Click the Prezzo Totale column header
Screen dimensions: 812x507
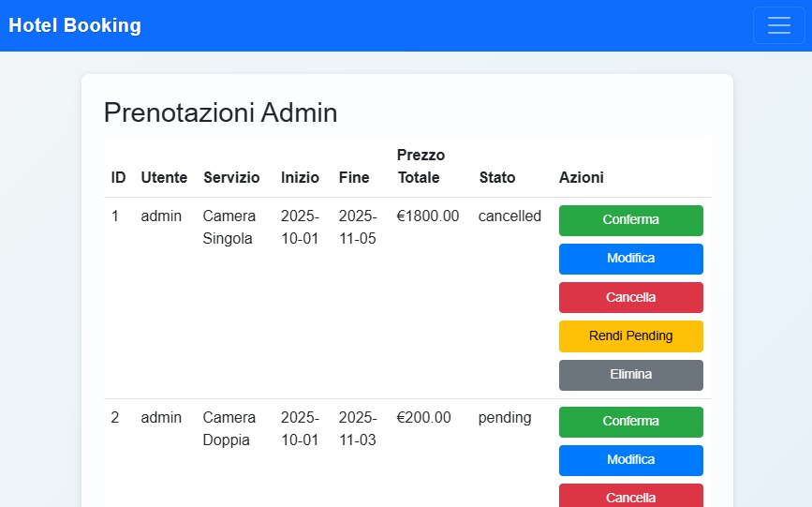point(421,166)
